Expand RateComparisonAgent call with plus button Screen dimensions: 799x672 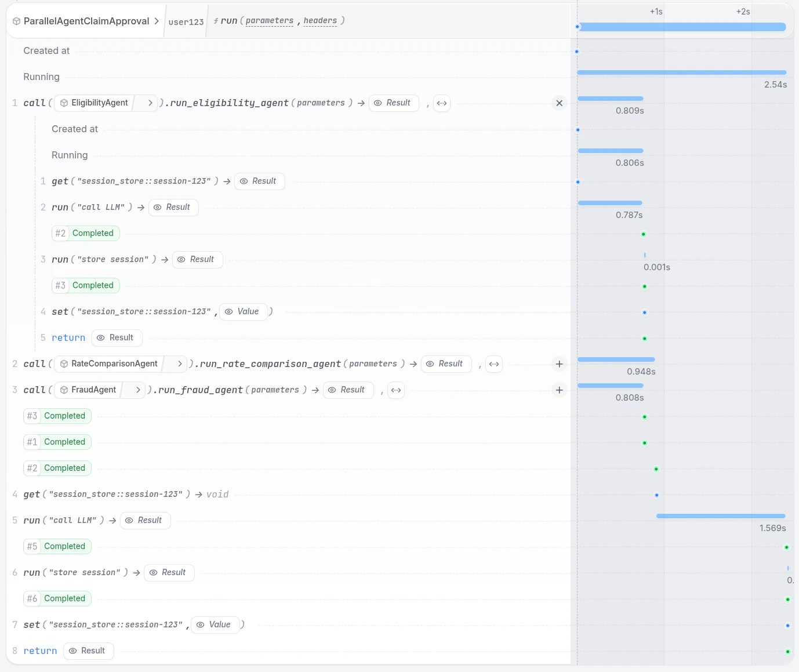(559, 364)
